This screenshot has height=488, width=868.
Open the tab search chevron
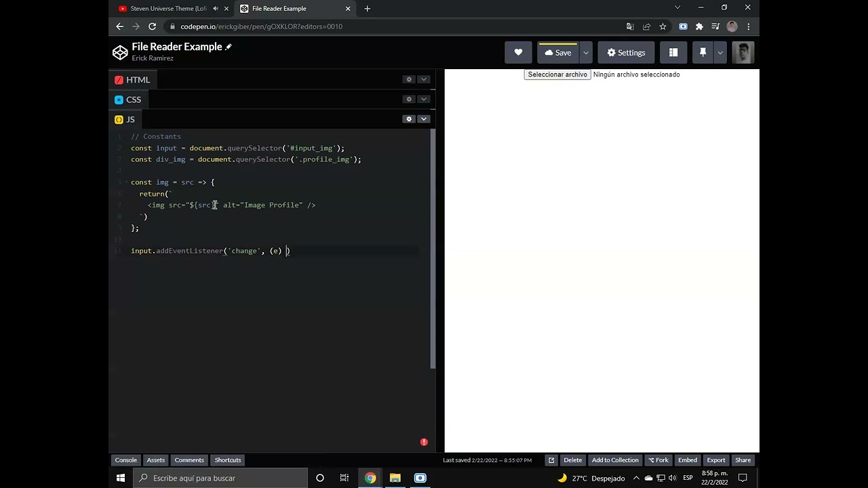click(x=677, y=7)
